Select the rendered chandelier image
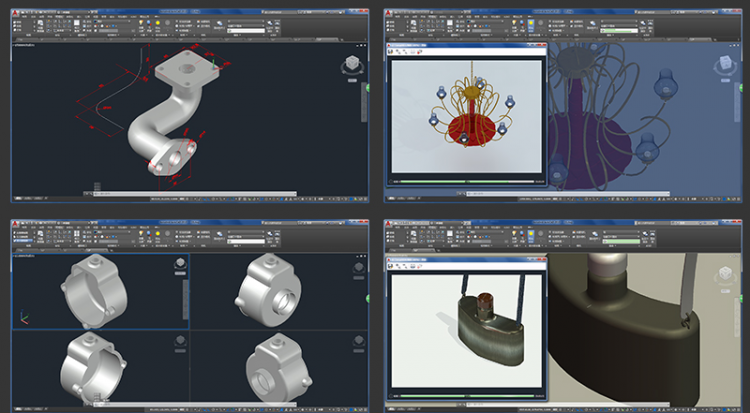 click(467, 116)
